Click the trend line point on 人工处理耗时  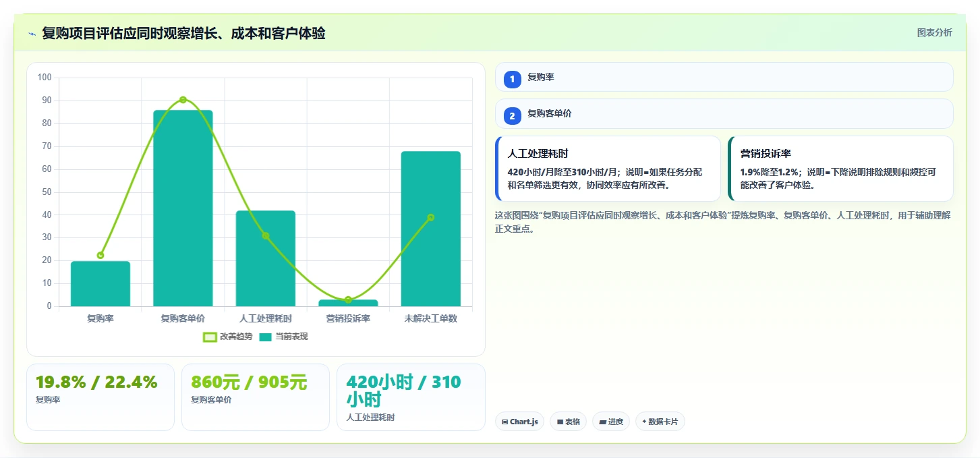pos(266,235)
